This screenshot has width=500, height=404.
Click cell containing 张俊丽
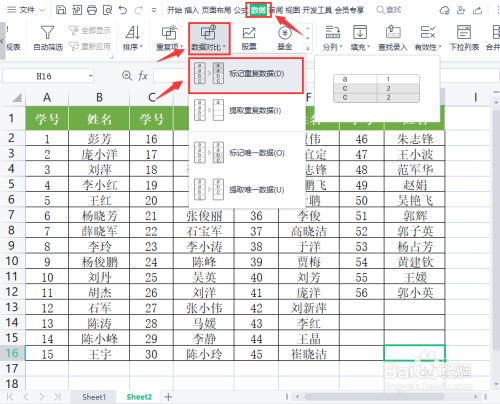point(204,216)
